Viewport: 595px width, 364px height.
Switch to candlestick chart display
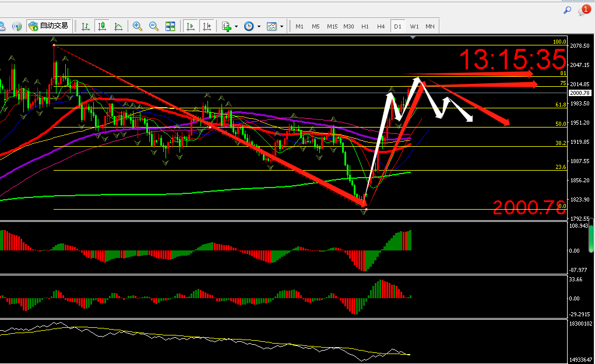(x=102, y=26)
